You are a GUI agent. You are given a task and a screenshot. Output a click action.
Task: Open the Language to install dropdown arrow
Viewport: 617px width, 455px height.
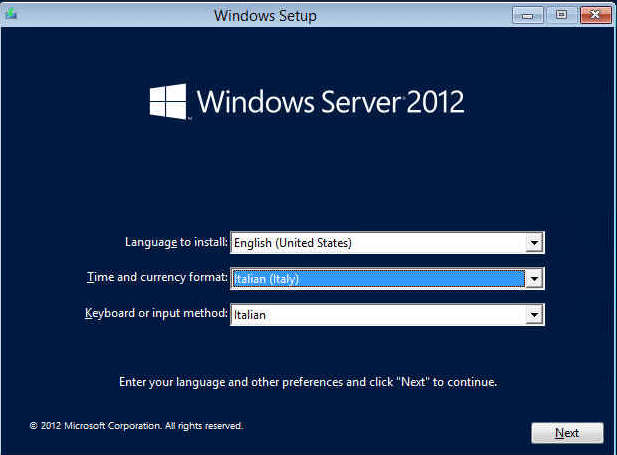coord(534,242)
